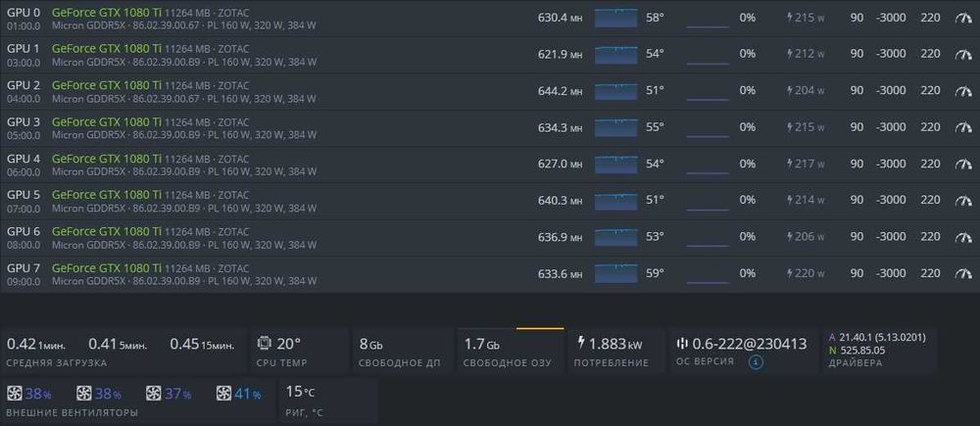Open overclock settings gauge for GPU 0
The image size is (980, 426).
pos(961,18)
